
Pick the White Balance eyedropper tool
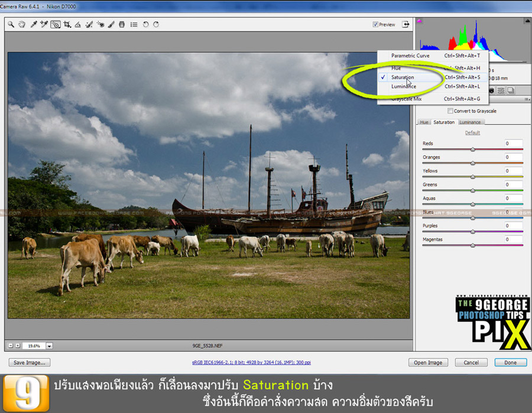33,24
